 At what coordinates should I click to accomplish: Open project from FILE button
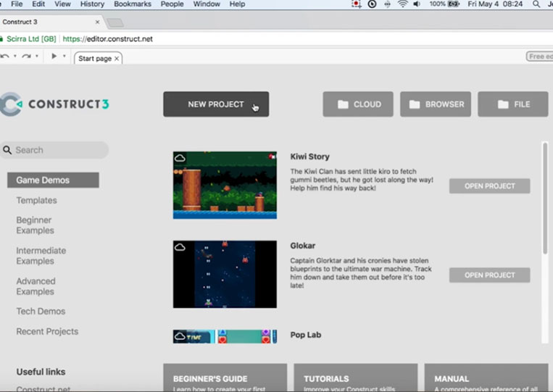tap(513, 104)
